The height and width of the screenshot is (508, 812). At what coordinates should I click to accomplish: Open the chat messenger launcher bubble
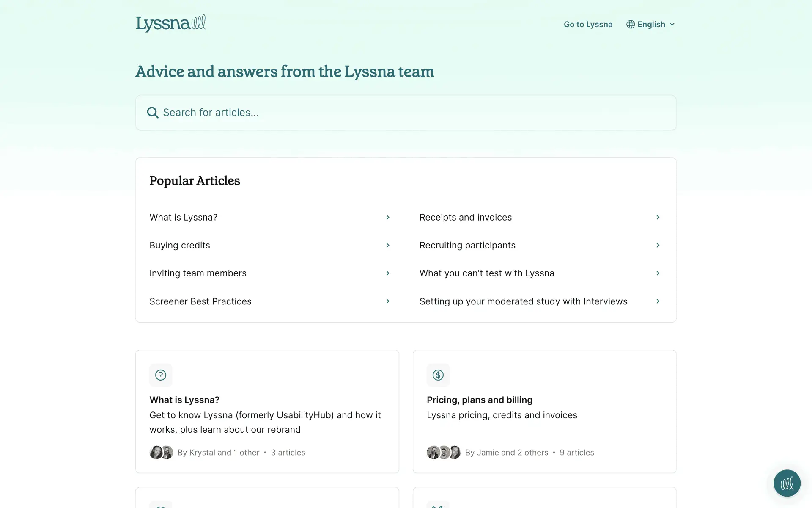[787, 483]
